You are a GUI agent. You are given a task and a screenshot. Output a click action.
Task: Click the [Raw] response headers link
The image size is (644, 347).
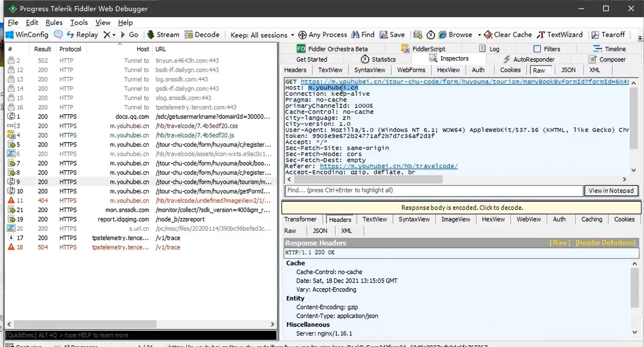(x=560, y=243)
